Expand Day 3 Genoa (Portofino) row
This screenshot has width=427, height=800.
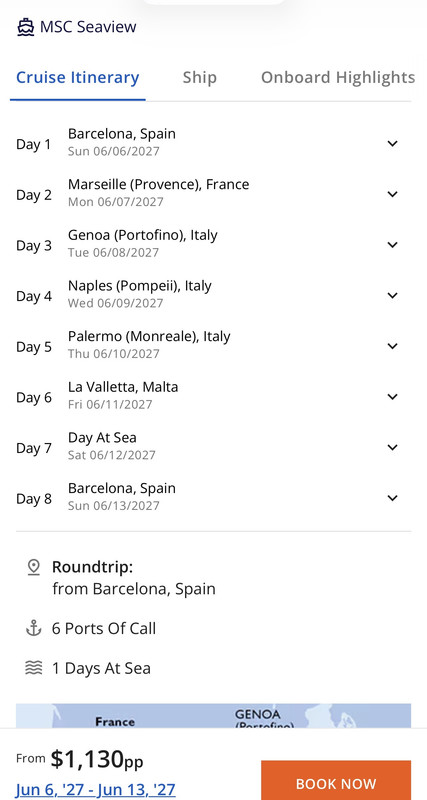click(x=213, y=244)
